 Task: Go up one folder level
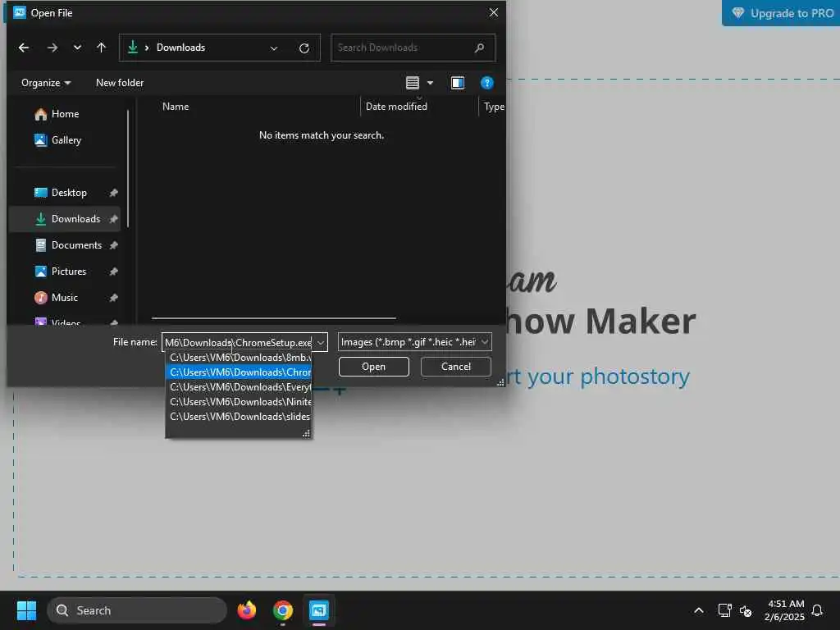pos(101,48)
